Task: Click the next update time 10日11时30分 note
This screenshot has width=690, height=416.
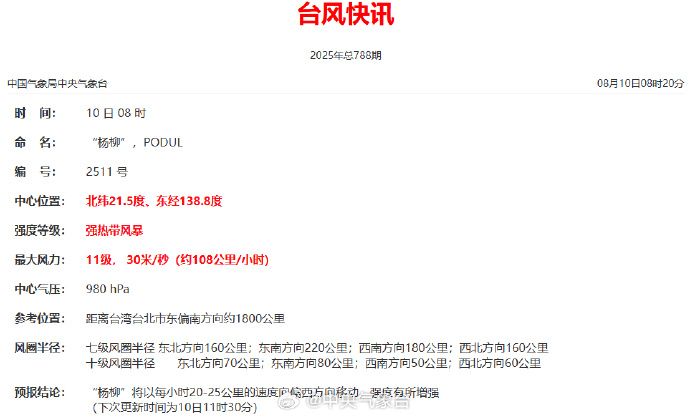Action: point(174,407)
